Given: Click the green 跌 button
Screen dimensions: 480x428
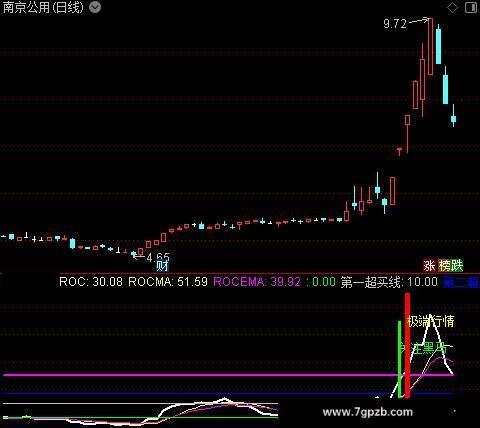Looking at the screenshot, I should [x=457, y=266].
